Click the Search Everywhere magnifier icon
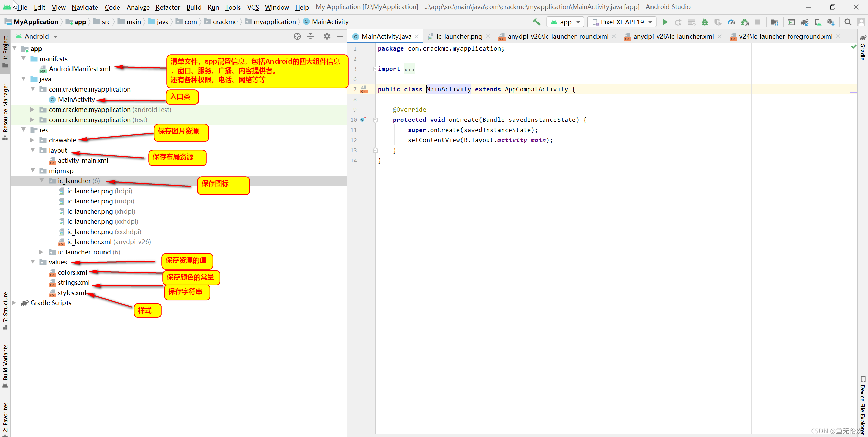 848,22
